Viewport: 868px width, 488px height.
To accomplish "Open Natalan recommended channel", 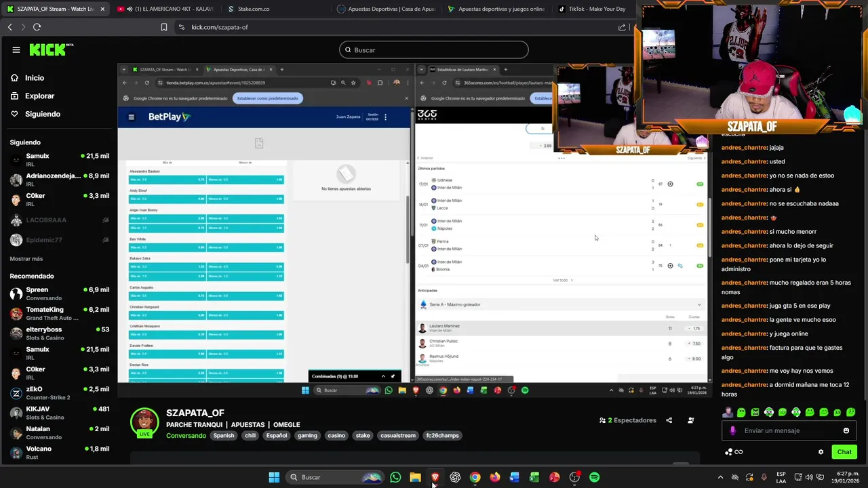I will click(60, 432).
